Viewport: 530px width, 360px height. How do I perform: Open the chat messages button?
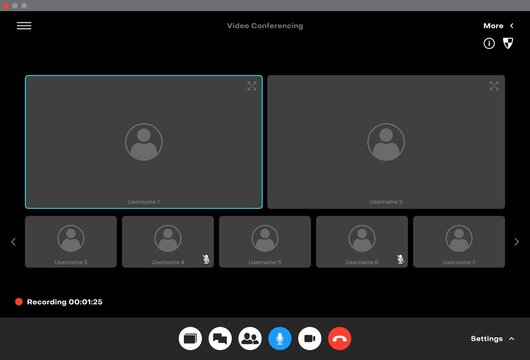[x=220, y=338]
